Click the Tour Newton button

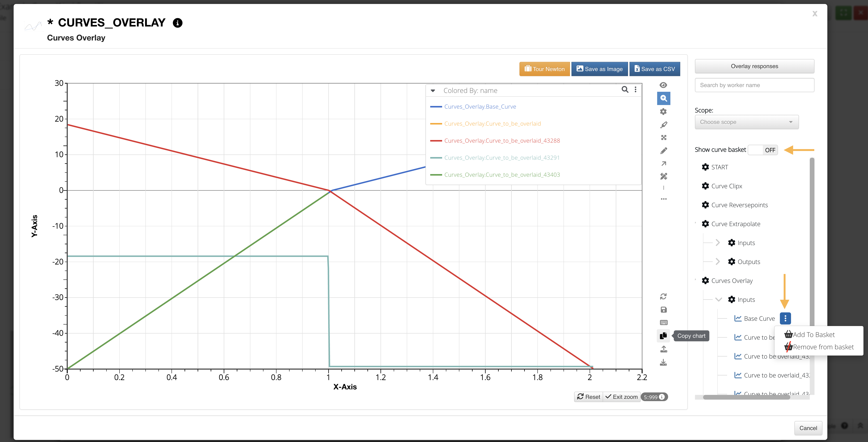coord(544,69)
